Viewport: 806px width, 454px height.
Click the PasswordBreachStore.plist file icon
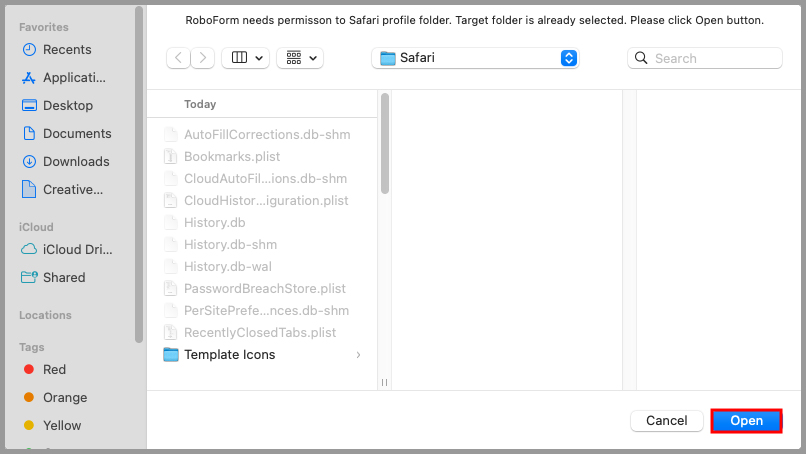[170, 288]
